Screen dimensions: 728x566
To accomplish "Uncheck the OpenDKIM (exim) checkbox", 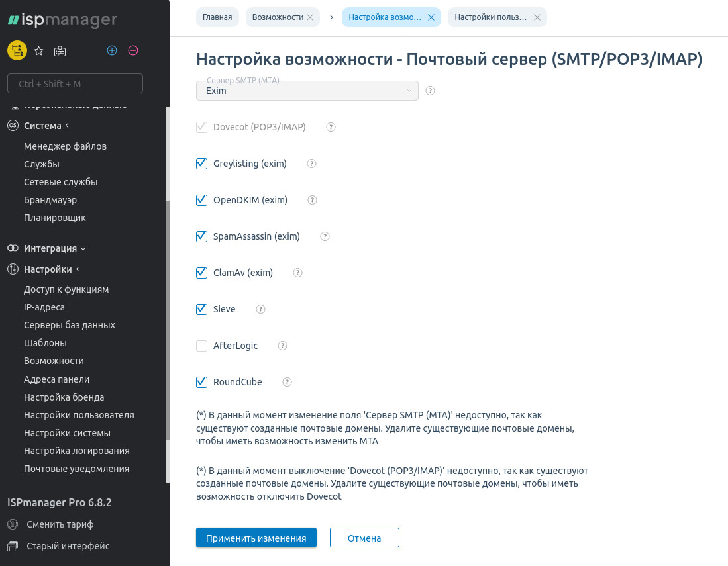I will point(202,200).
